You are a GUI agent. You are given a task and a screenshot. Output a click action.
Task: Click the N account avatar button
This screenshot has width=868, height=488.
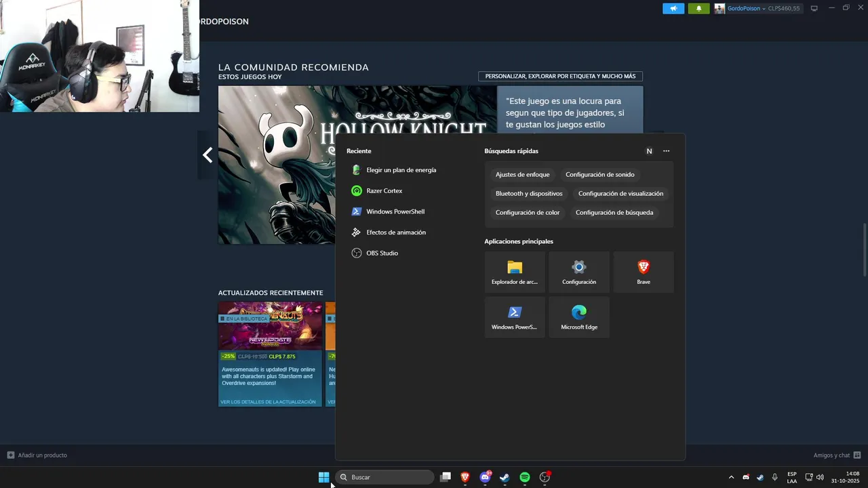tap(649, 151)
